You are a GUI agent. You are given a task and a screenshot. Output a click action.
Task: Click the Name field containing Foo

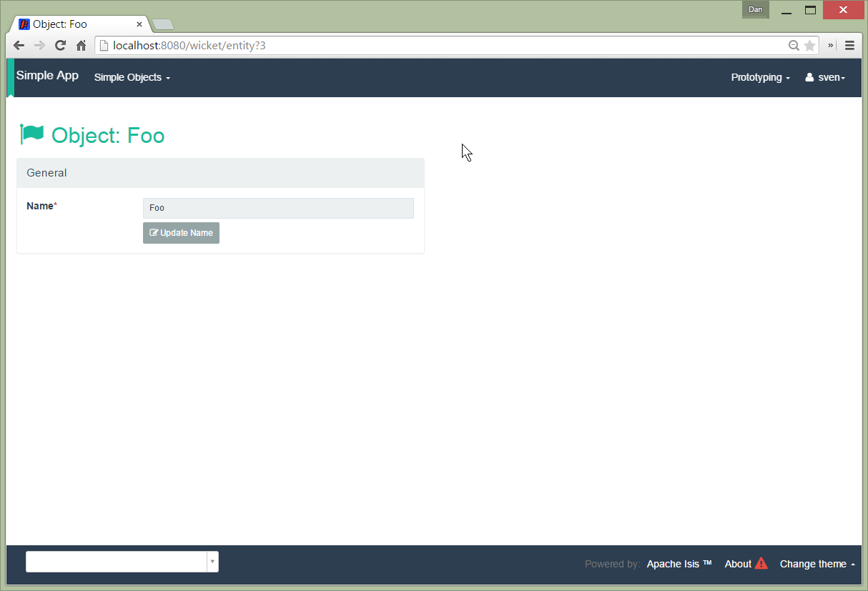coord(278,208)
